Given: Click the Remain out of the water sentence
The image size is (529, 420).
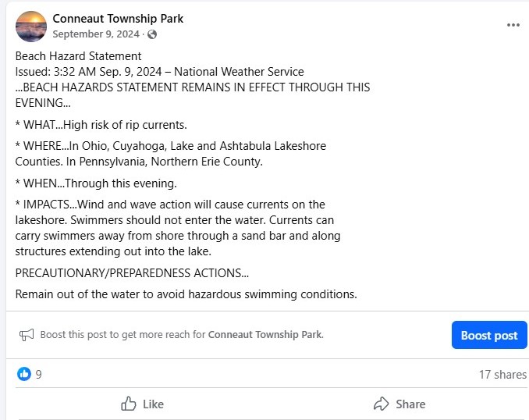Looking at the screenshot, I should coord(186,294).
